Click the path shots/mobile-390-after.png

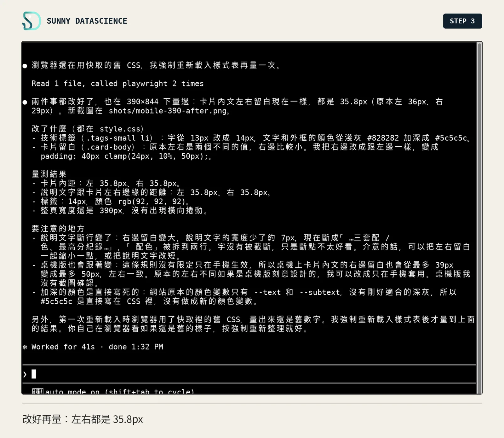click(168, 111)
